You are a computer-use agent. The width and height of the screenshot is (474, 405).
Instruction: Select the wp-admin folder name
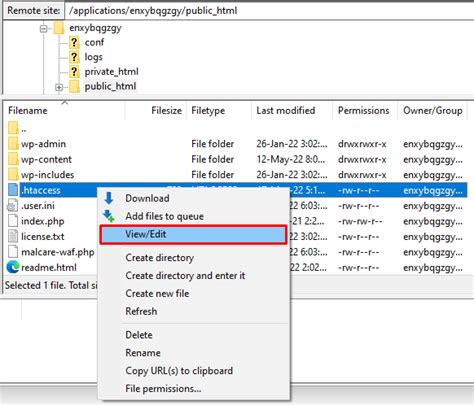(43, 144)
